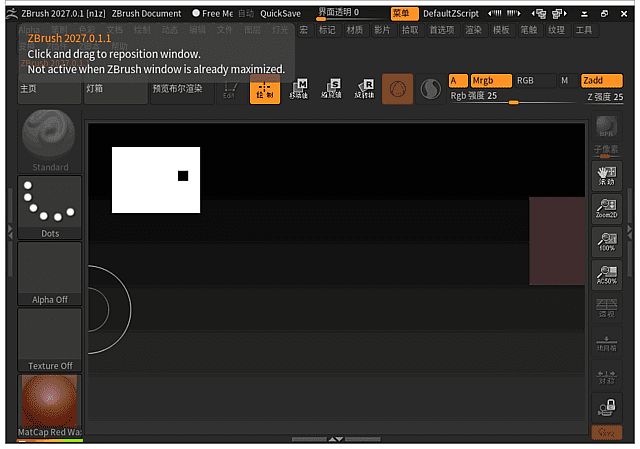The height and width of the screenshot is (449, 640).
Task: Load the previous UI layout arrow
Action: tap(495, 13)
